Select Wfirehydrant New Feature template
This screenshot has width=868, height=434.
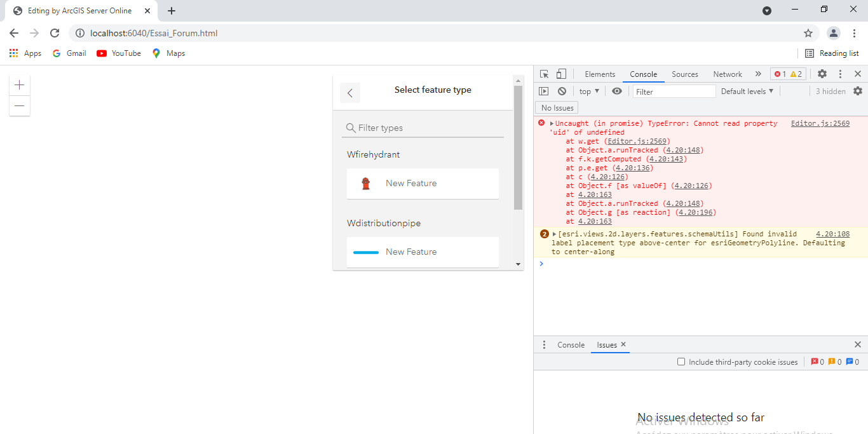click(423, 184)
